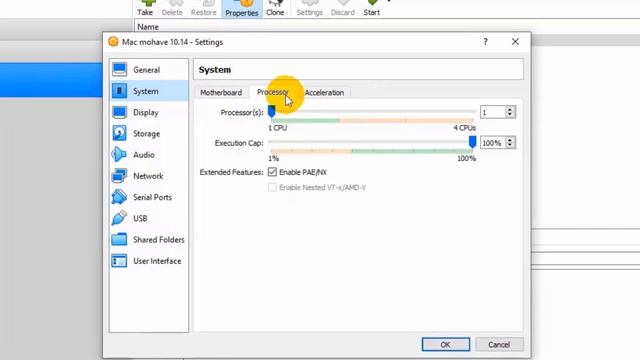Click Restore snapshot in VirtualBox toolbar

pyautogui.click(x=203, y=8)
